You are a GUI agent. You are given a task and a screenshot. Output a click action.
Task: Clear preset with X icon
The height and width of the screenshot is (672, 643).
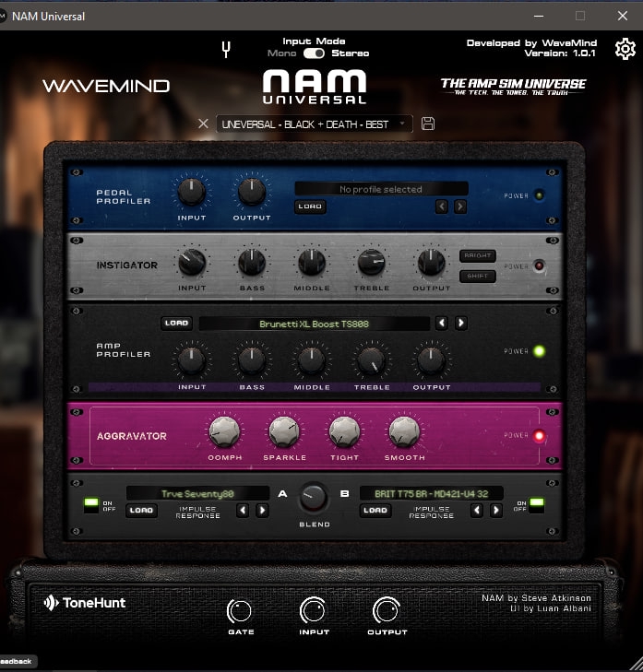click(x=203, y=124)
